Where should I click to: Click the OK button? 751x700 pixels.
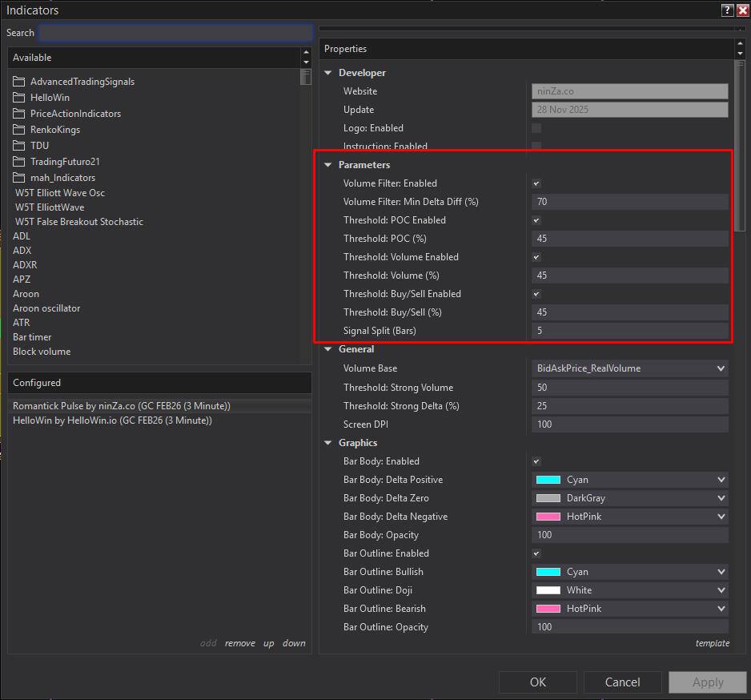(x=538, y=682)
